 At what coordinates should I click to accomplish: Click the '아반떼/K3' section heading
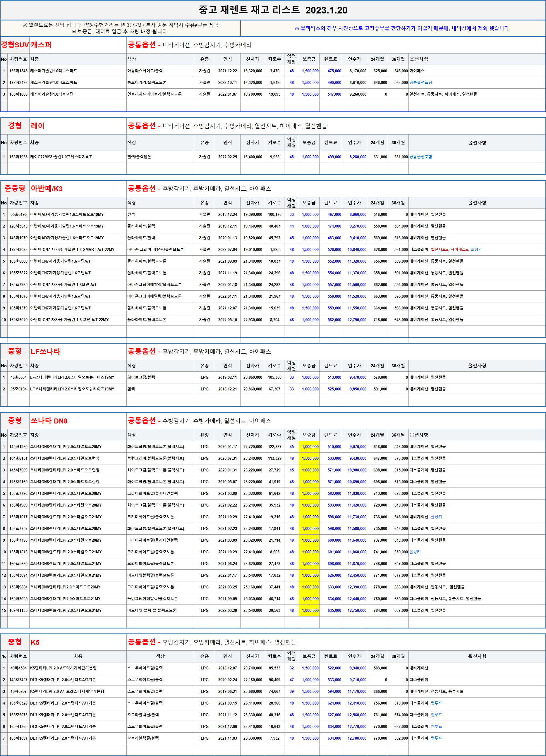tap(47, 189)
